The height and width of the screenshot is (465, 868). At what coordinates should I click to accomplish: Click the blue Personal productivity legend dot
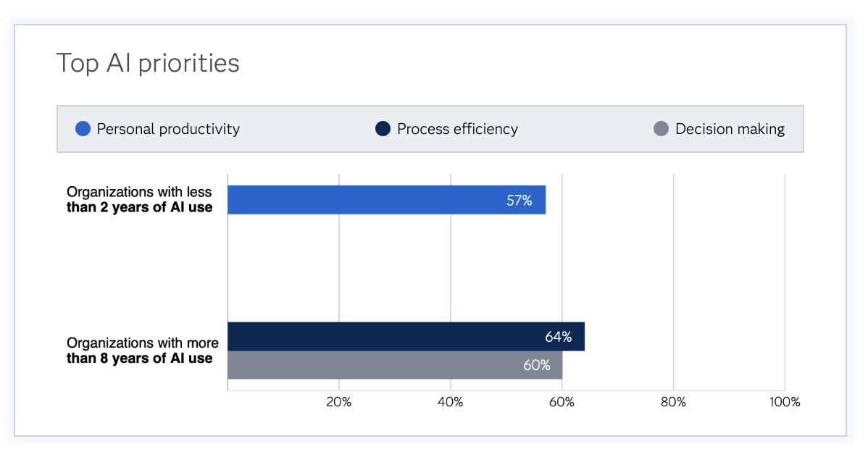click(83, 130)
